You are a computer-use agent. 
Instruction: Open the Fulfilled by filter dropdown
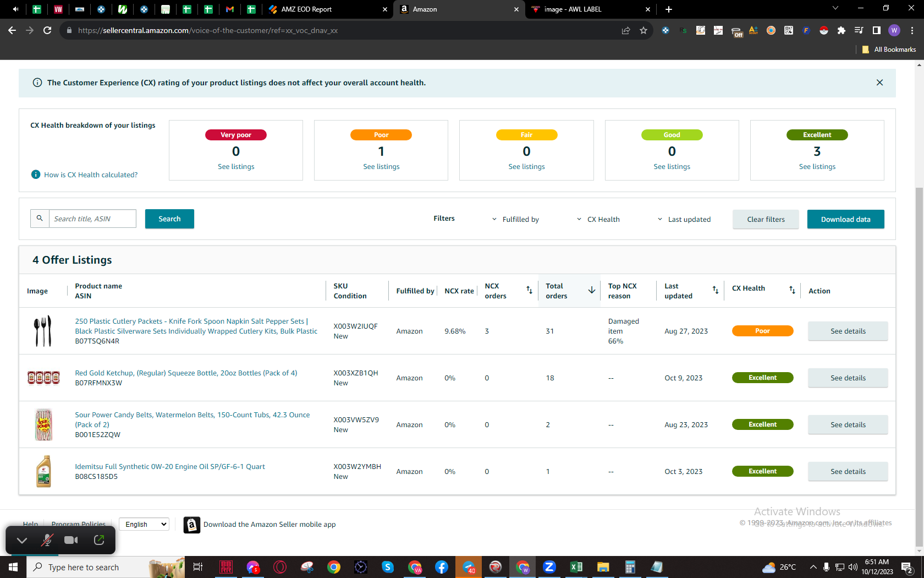point(515,219)
